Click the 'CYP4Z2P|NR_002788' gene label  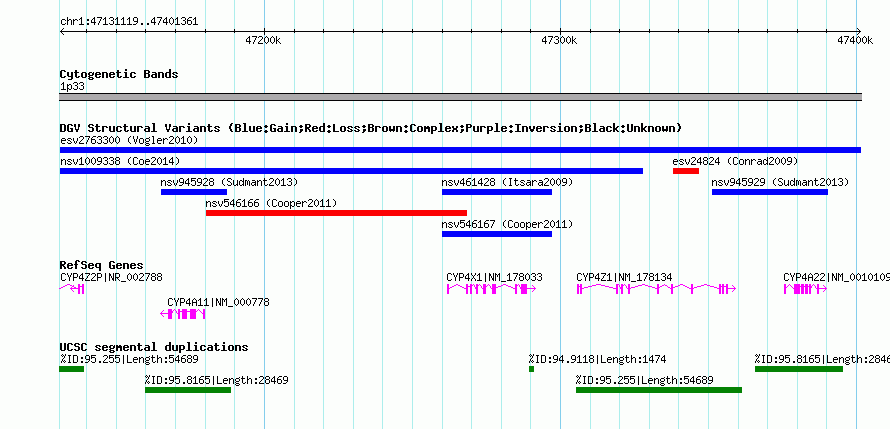[111, 277]
